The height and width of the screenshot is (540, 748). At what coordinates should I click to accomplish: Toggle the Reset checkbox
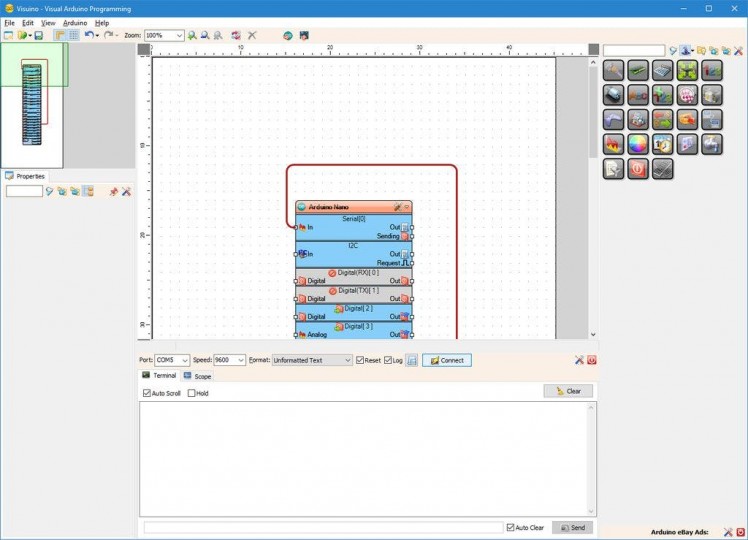pyautogui.click(x=361, y=360)
